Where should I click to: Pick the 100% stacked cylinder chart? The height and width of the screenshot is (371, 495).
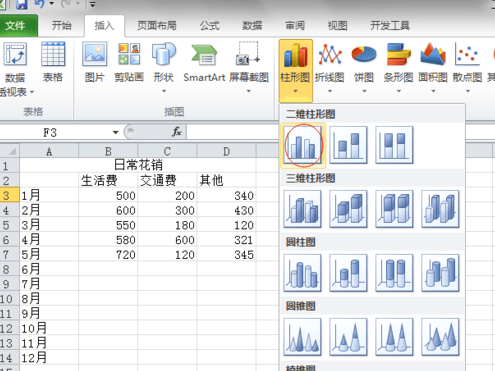click(x=394, y=273)
